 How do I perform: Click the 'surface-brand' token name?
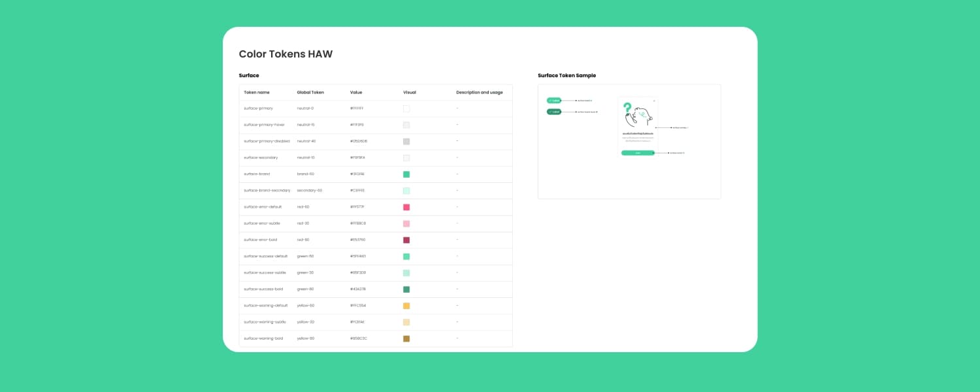pos(257,174)
